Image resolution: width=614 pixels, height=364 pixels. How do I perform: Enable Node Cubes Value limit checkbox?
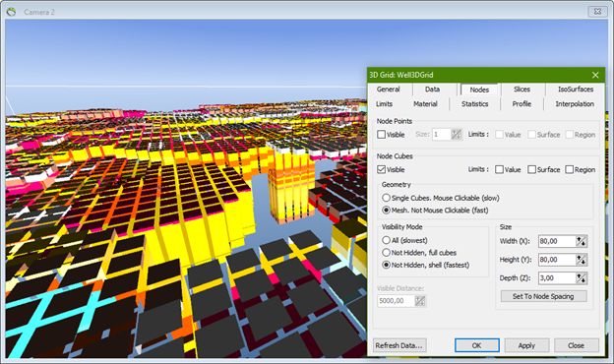499,169
